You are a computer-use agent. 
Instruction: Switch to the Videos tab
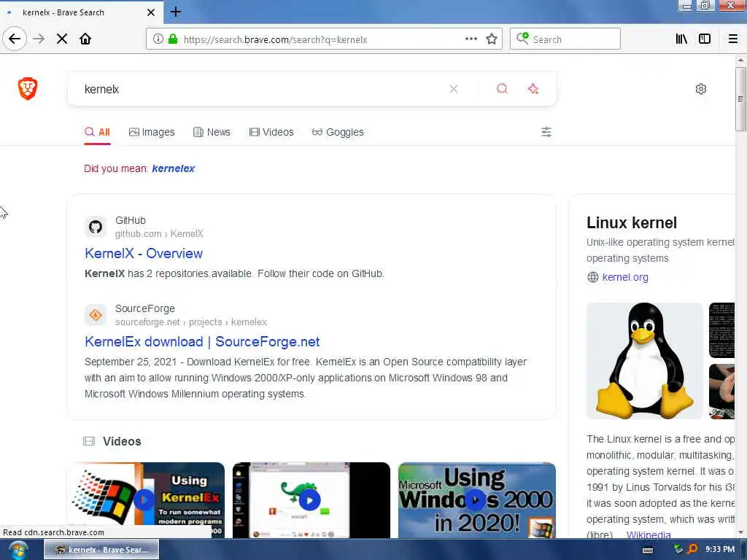pos(271,133)
